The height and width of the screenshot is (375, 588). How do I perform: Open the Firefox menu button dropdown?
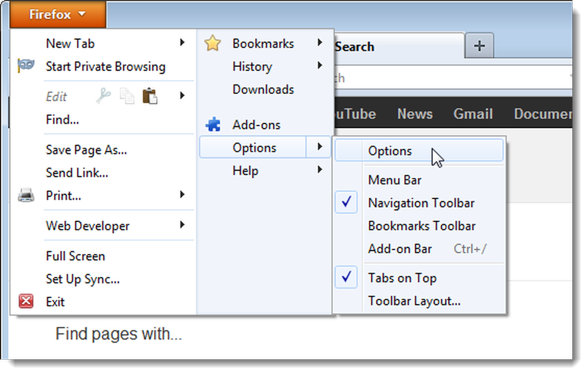tap(58, 14)
